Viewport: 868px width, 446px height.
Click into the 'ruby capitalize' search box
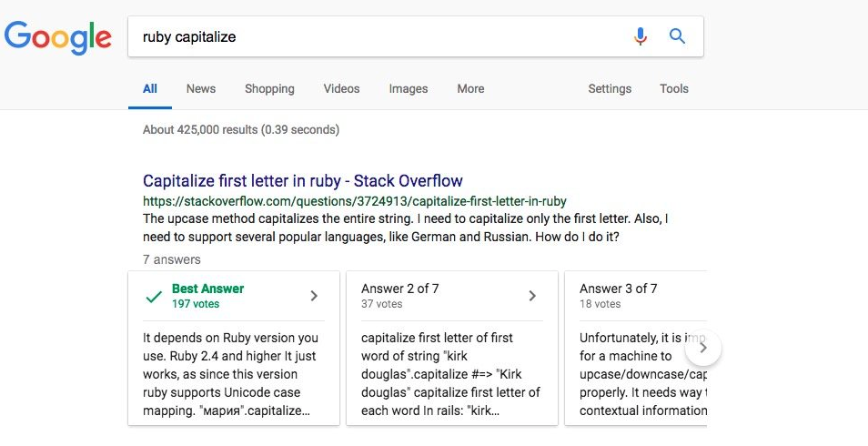tap(377, 36)
